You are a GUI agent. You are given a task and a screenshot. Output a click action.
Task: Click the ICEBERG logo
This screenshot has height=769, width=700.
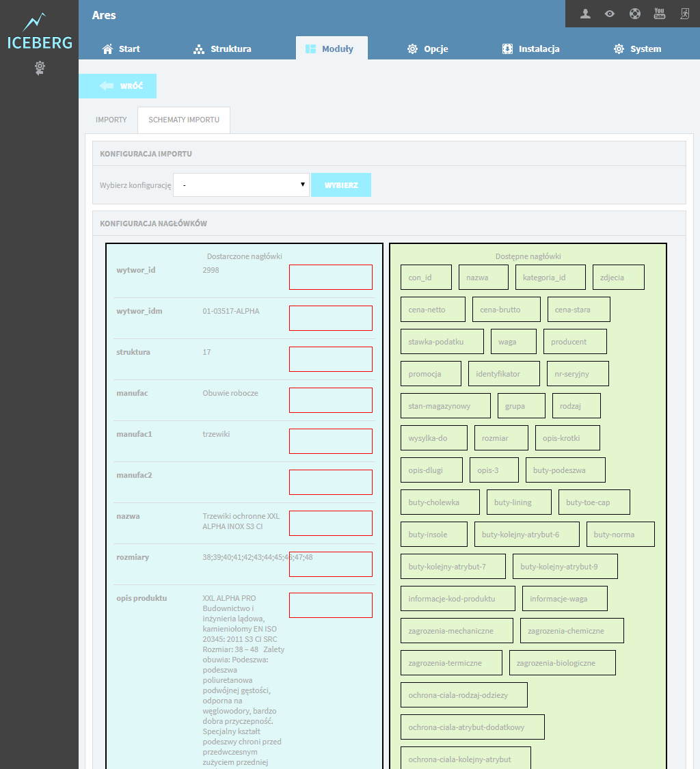coord(40,32)
